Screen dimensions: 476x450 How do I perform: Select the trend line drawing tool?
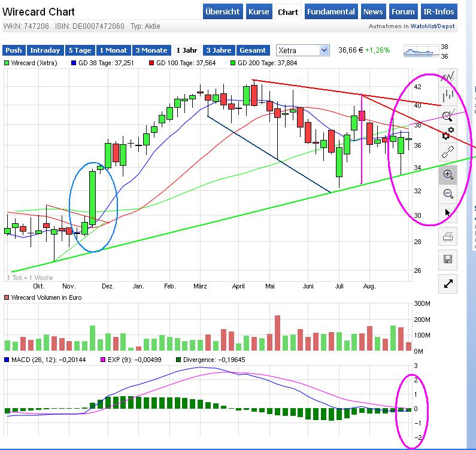448,77
